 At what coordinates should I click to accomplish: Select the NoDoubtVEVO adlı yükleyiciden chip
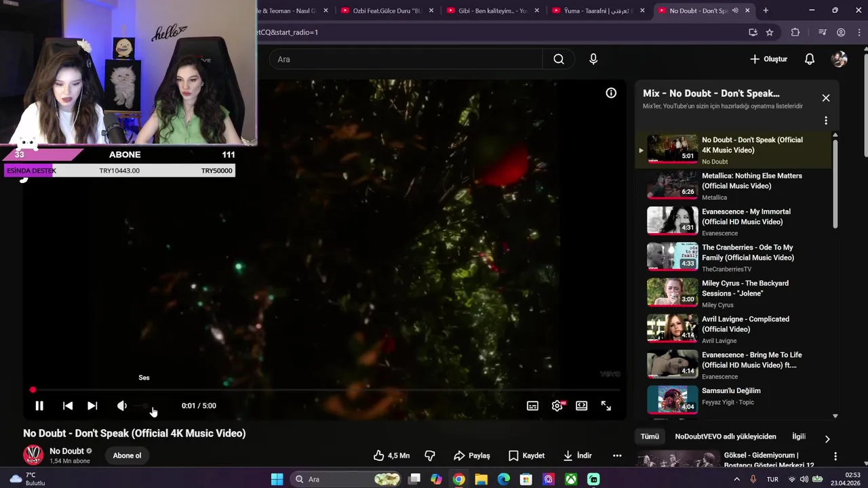[726, 436]
